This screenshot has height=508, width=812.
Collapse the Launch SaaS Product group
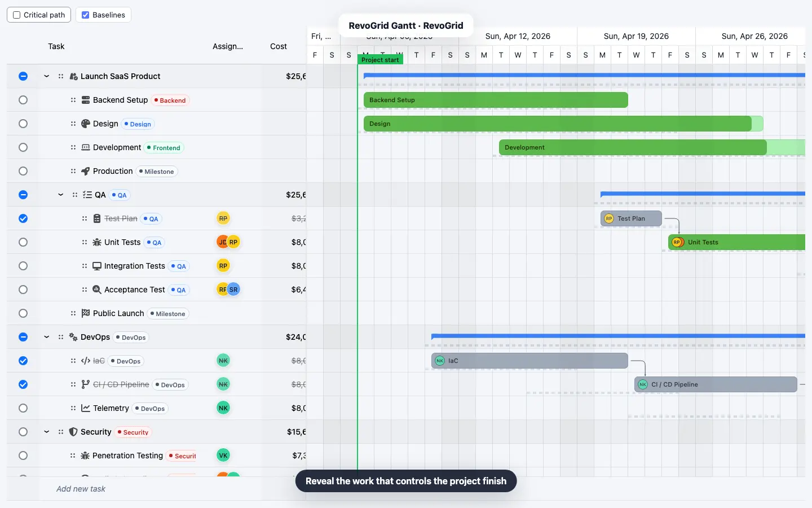[x=46, y=76]
